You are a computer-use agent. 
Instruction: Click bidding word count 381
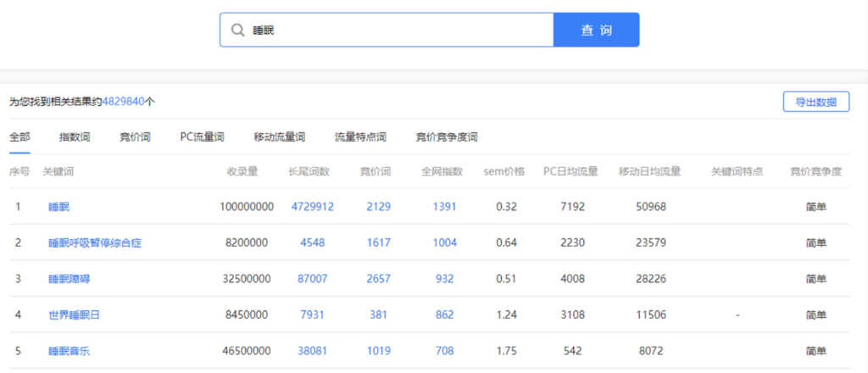(378, 315)
